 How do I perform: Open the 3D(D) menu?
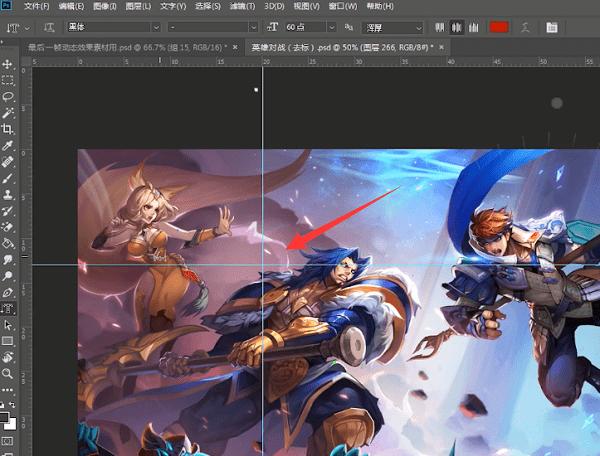pos(274,6)
